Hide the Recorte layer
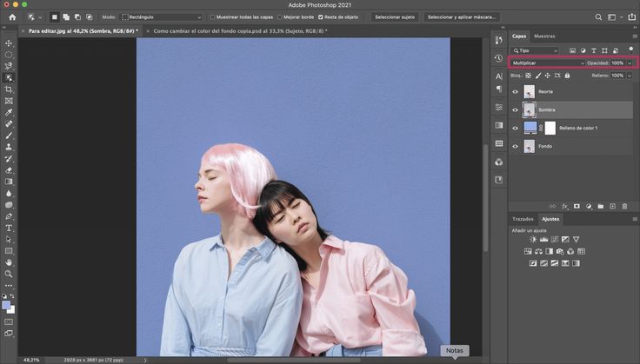The width and height of the screenshot is (640, 364). pos(515,91)
